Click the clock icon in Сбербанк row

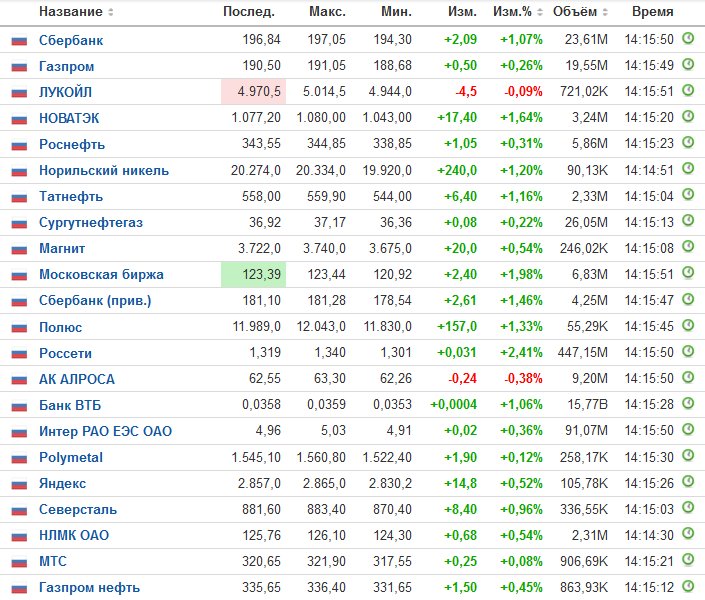[x=688, y=39]
